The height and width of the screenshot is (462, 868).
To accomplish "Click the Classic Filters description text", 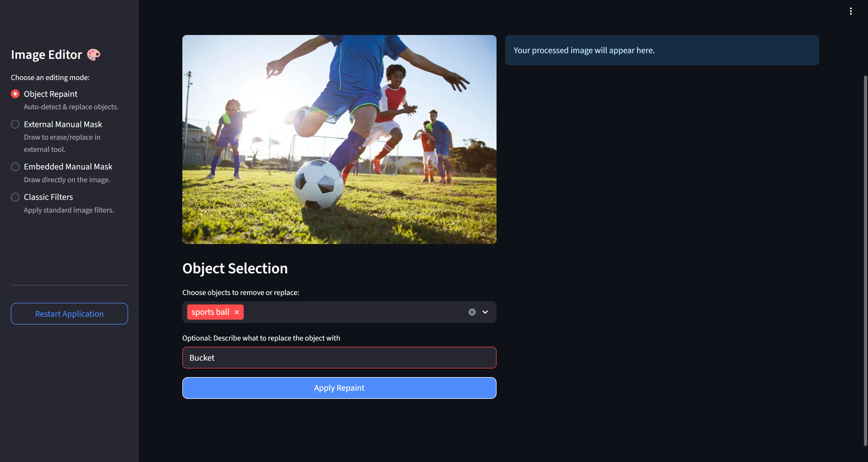I will (x=69, y=210).
